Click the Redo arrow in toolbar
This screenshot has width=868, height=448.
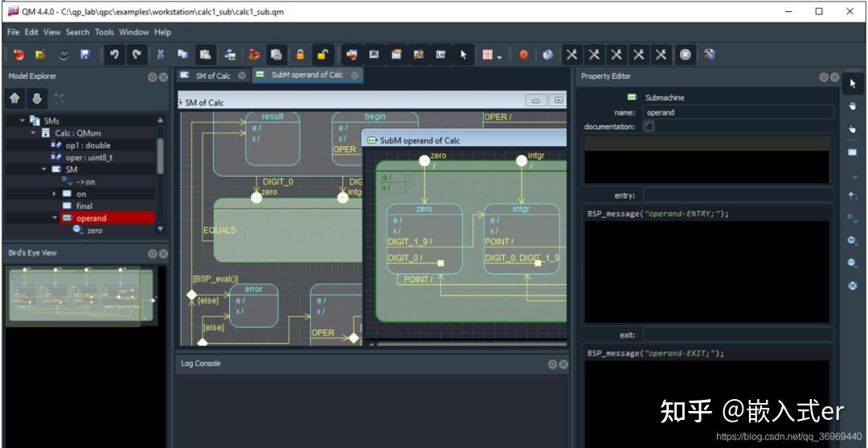pos(137,55)
